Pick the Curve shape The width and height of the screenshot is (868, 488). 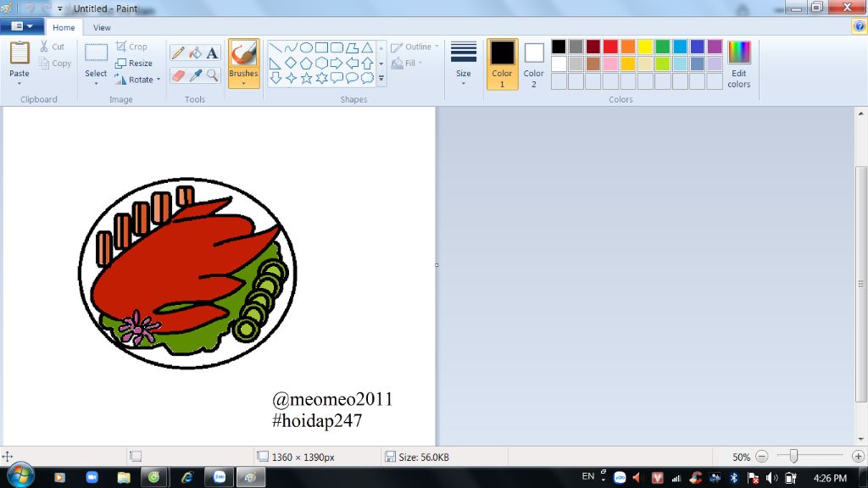tap(291, 47)
